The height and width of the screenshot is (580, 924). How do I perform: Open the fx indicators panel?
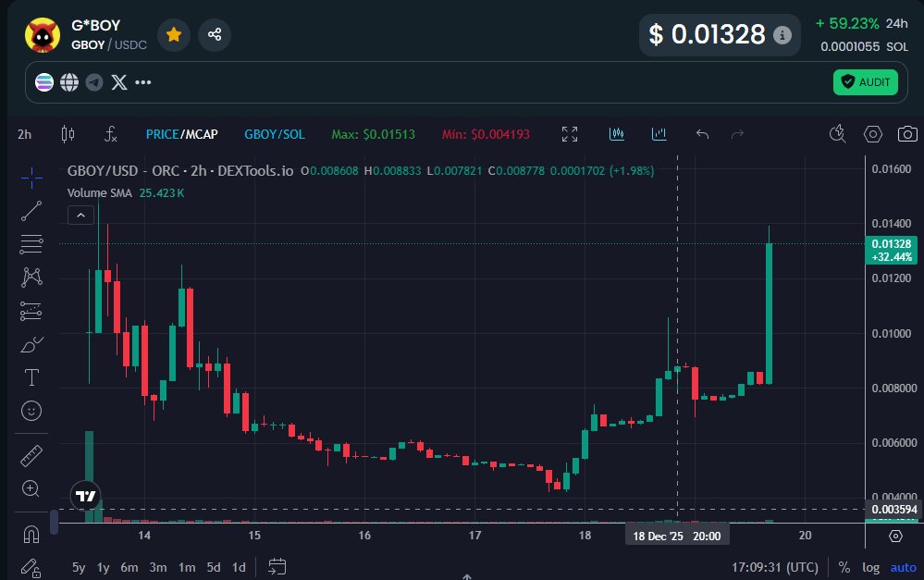(x=111, y=134)
